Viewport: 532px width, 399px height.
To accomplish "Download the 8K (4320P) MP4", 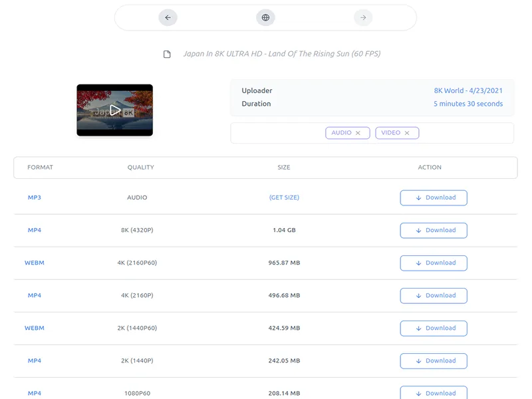I will coord(434,230).
